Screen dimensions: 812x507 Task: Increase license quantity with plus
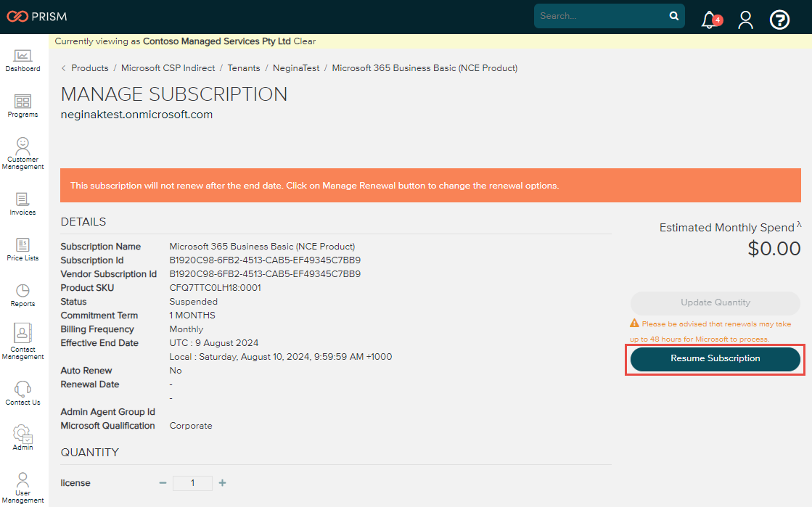(223, 482)
